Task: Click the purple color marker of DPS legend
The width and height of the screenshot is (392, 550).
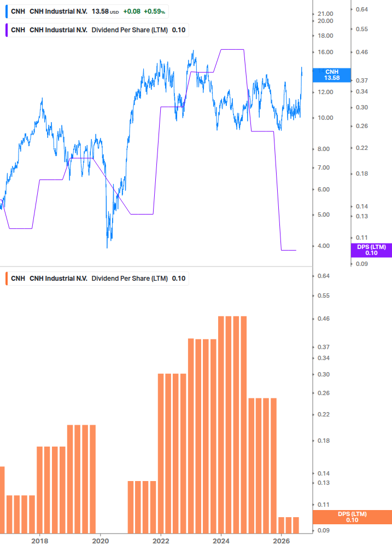Action: tap(7, 30)
